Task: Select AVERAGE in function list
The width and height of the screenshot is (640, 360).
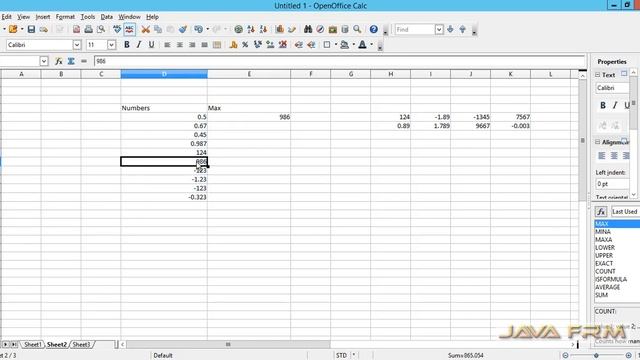Action: pos(607,287)
